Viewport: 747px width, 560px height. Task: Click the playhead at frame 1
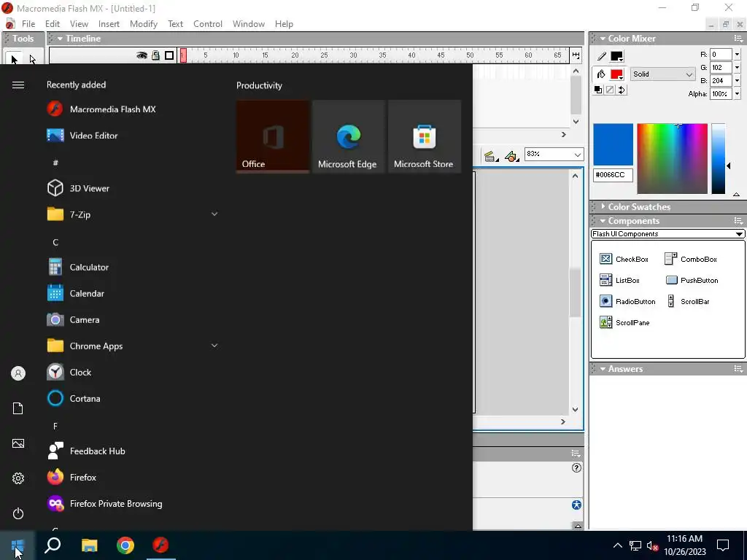pos(183,55)
